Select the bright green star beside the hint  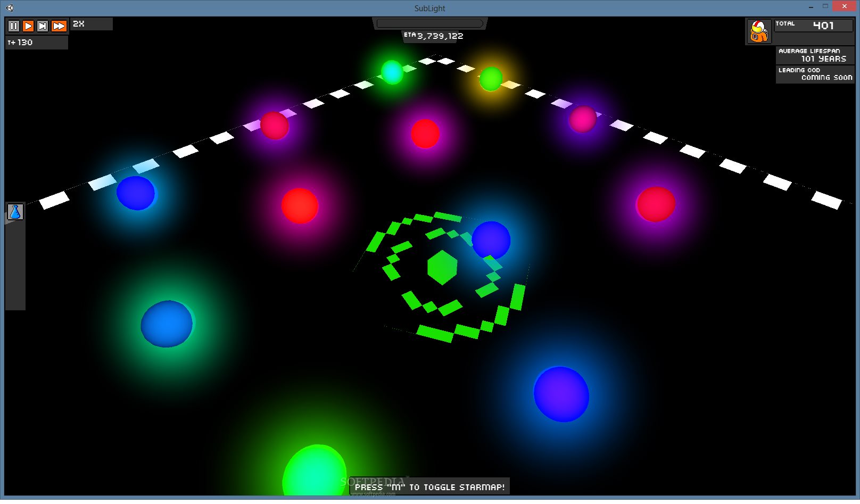pyautogui.click(x=314, y=471)
